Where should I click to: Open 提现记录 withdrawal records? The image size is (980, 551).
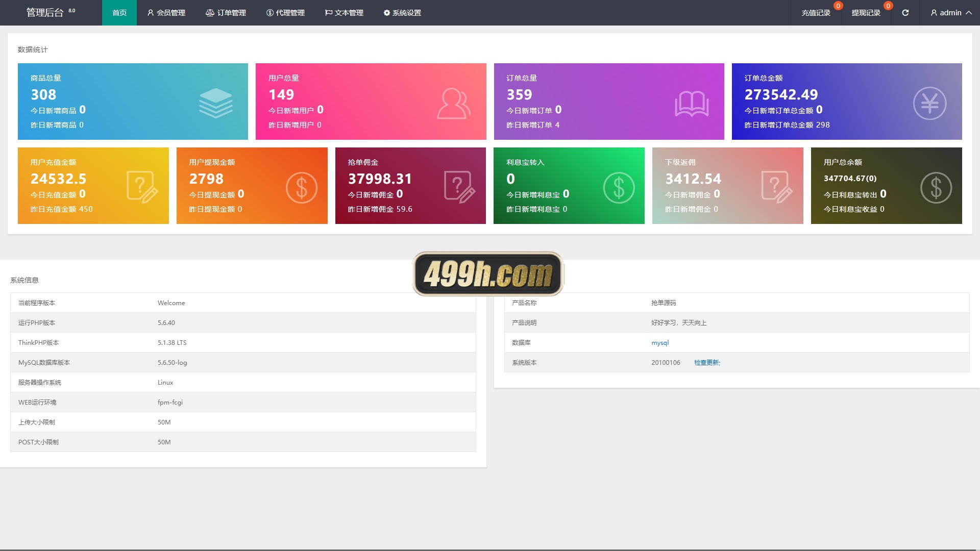866,13
